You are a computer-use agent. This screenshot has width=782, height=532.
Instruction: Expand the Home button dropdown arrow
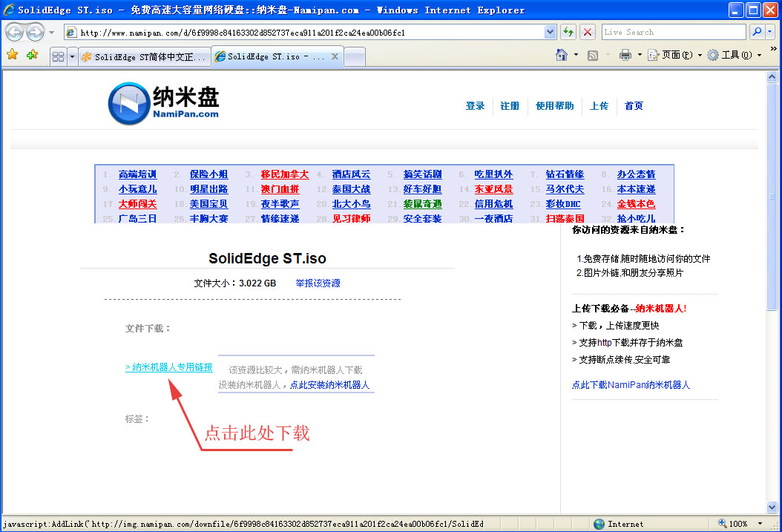tap(576, 55)
